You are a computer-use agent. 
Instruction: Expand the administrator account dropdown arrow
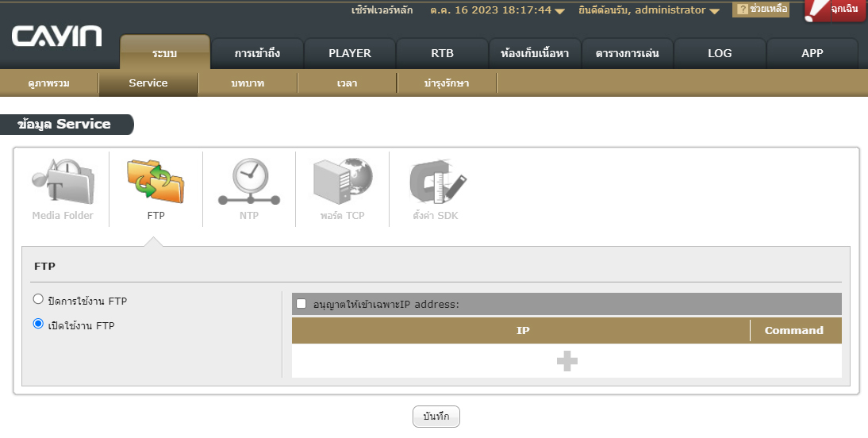pos(714,11)
